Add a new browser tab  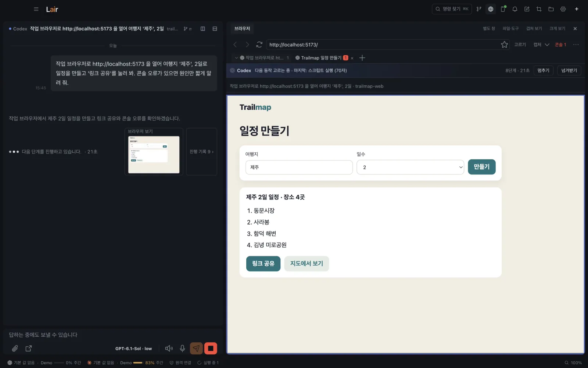(x=362, y=58)
